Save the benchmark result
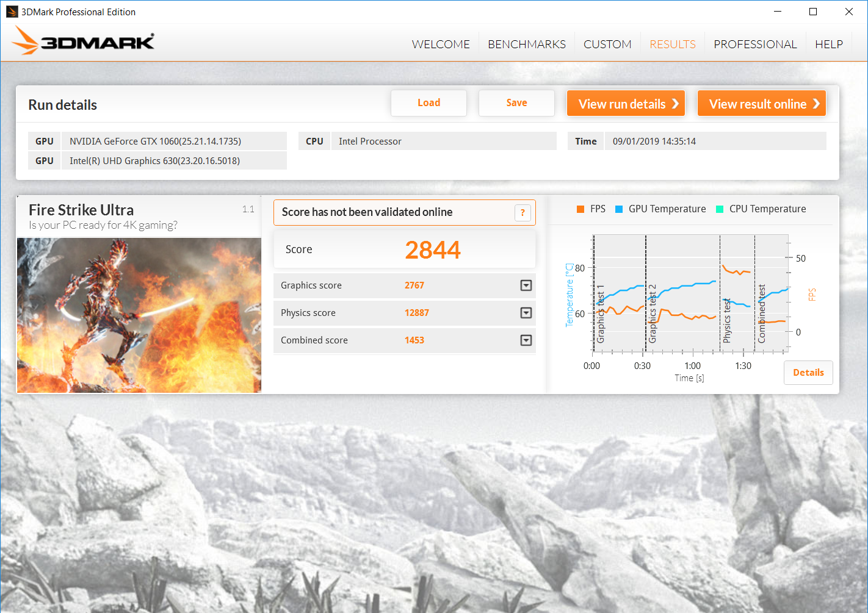 516,103
